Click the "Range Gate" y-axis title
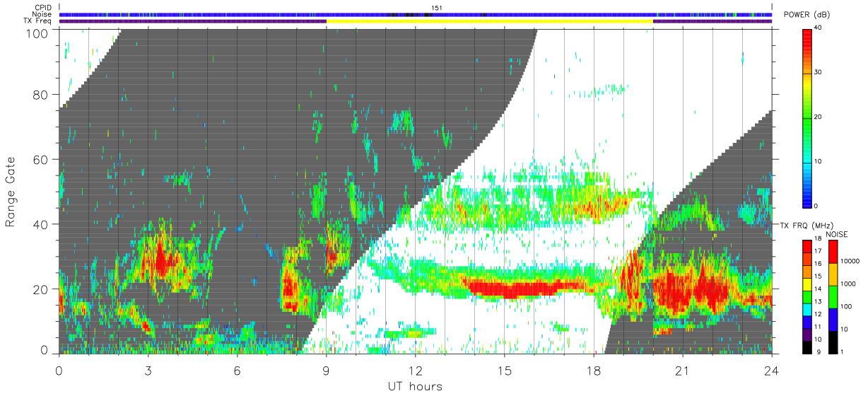 [x=11, y=192]
